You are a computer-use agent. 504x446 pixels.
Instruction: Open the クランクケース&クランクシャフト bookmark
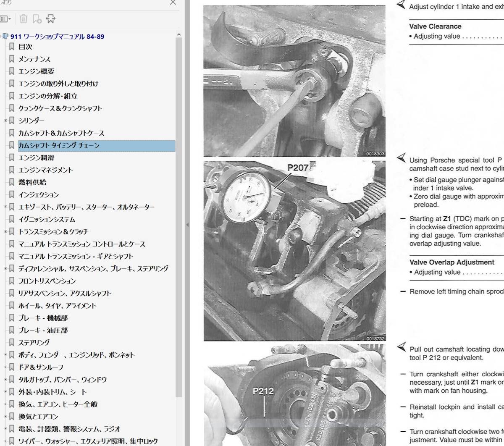coord(60,108)
